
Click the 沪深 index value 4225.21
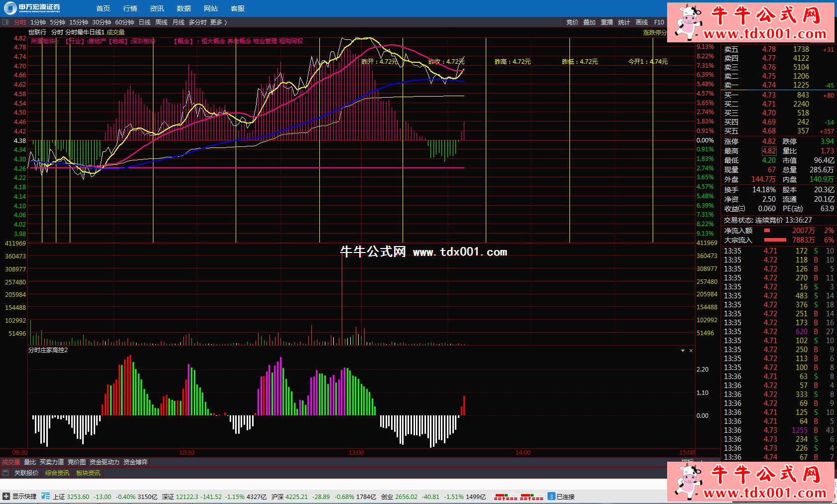coord(296,497)
